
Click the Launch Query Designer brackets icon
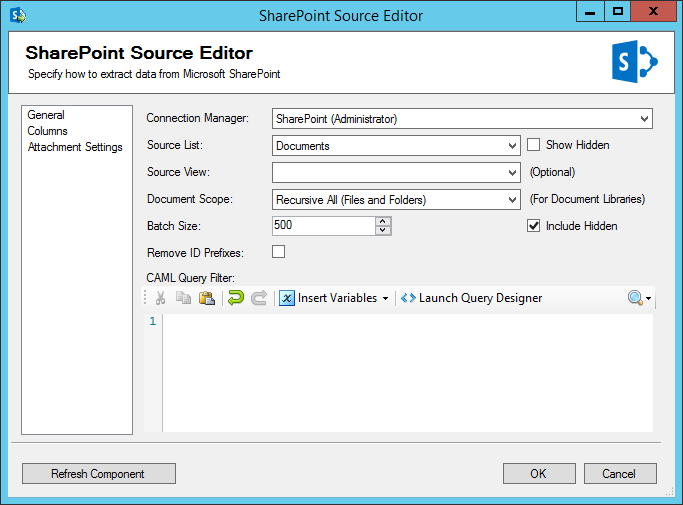pyautogui.click(x=408, y=298)
